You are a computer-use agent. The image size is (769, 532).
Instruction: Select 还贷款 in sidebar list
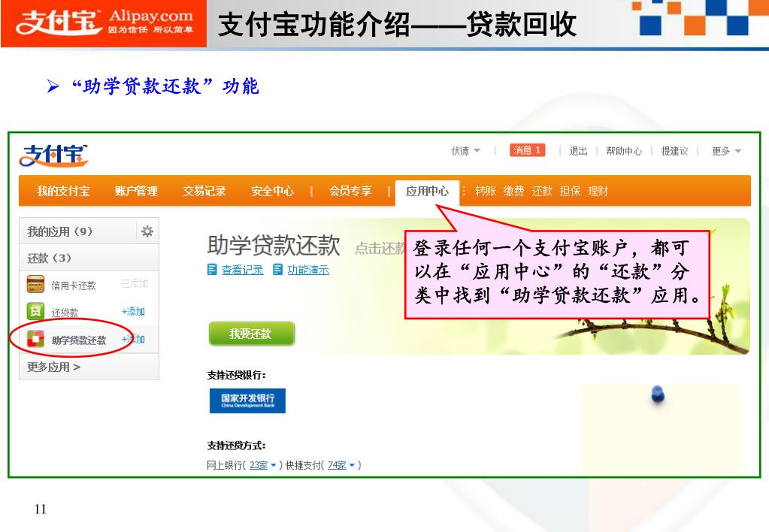tap(65, 313)
